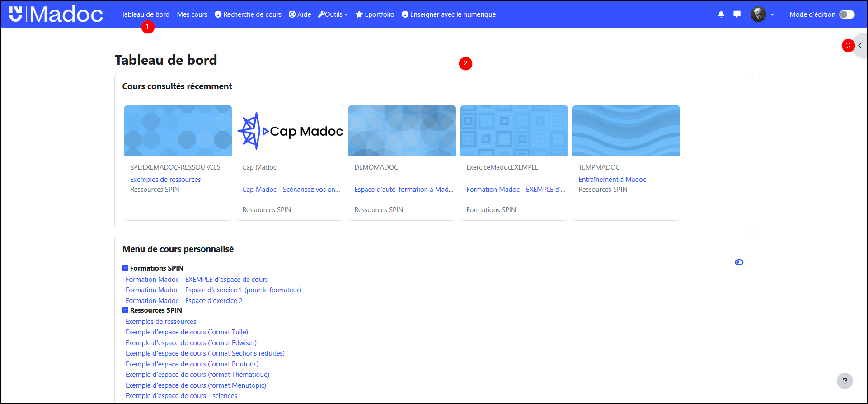Open the Entraînement à Madoc course link
The height and width of the screenshot is (404, 868).
[x=612, y=180]
